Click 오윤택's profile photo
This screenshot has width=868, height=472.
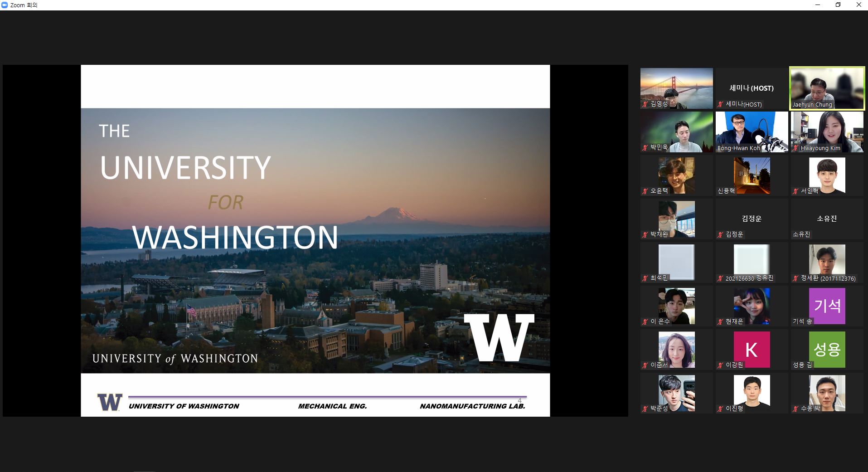coord(677,175)
